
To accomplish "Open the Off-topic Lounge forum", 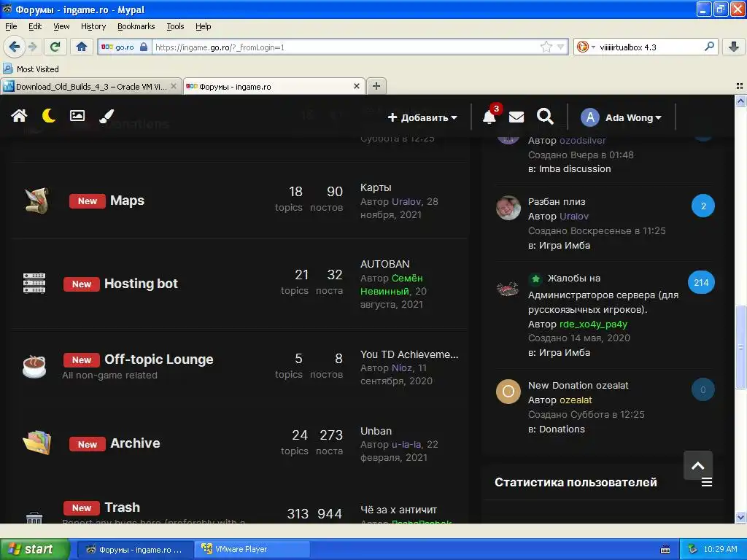I will click(158, 359).
